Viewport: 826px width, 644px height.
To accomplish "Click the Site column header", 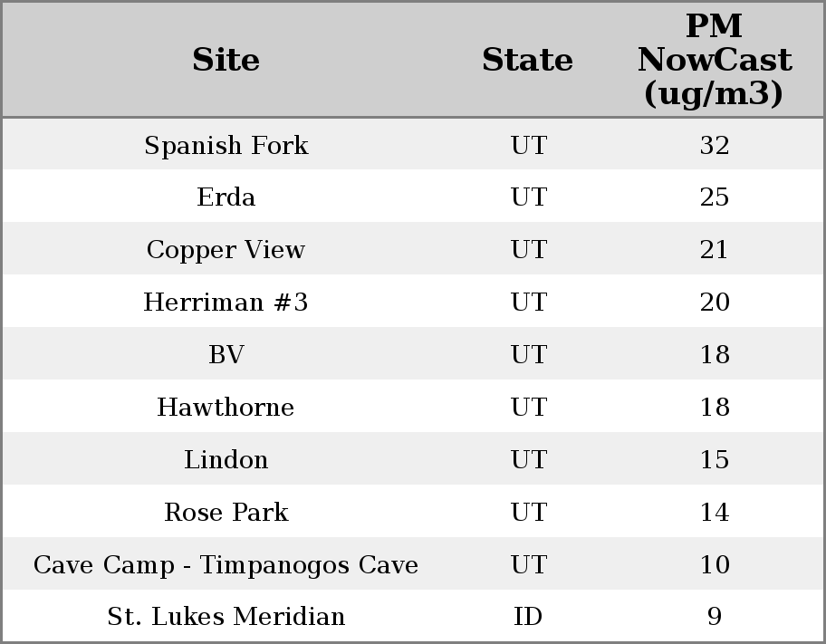I will [226, 60].
